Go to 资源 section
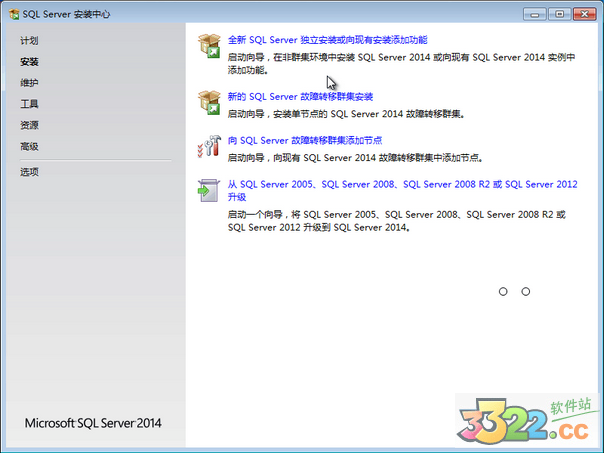The width and height of the screenshot is (605, 453). coord(29,125)
